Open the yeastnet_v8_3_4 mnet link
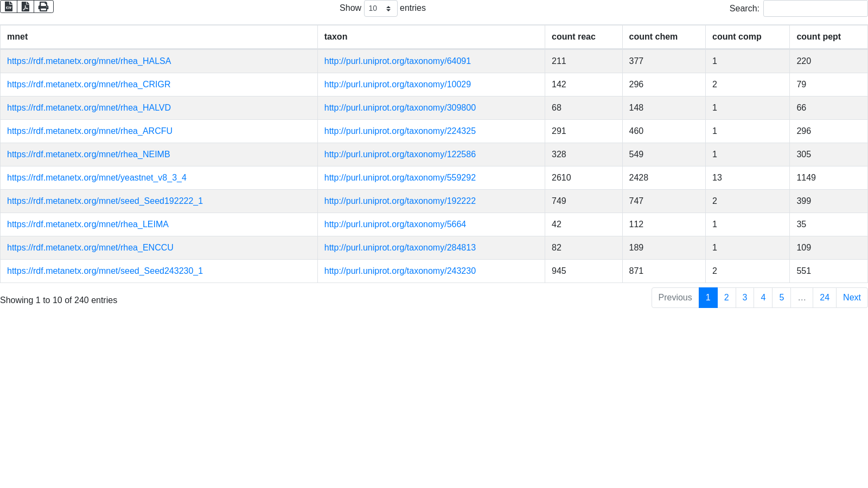 97,178
